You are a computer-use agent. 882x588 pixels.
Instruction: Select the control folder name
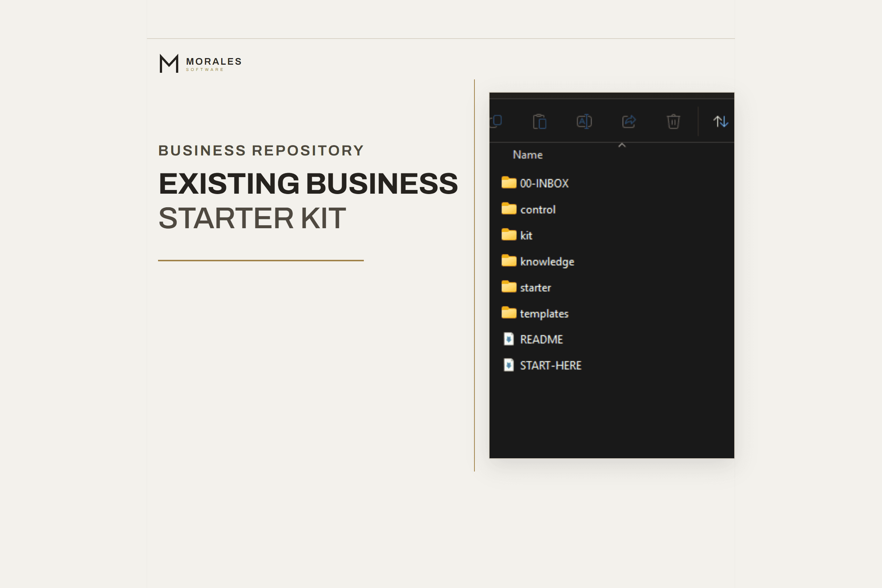[538, 209]
